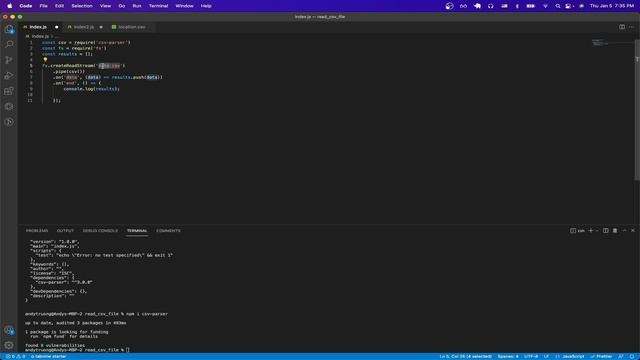Split the terminal panel

click(x=606, y=231)
